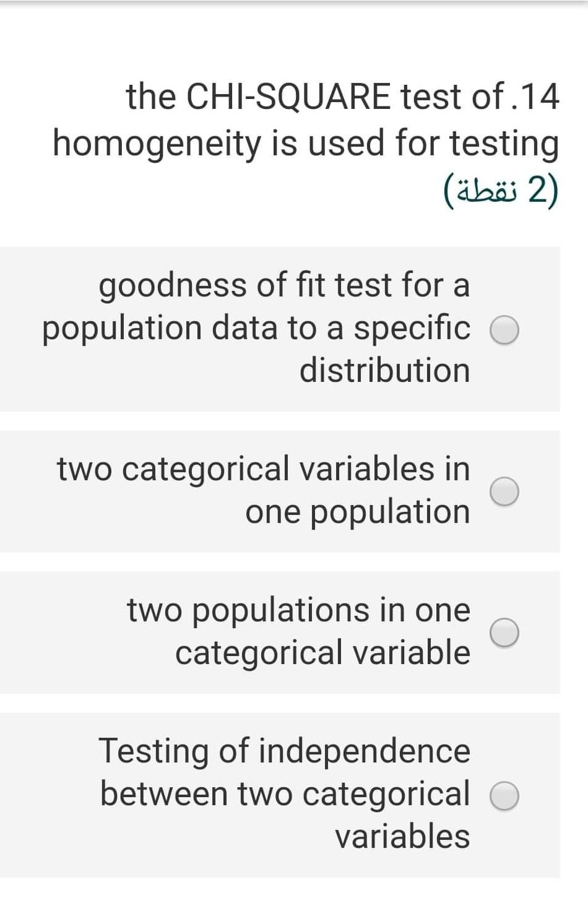
Task: Choose 'two populations in one categorical variable' answer
Action: point(505,632)
